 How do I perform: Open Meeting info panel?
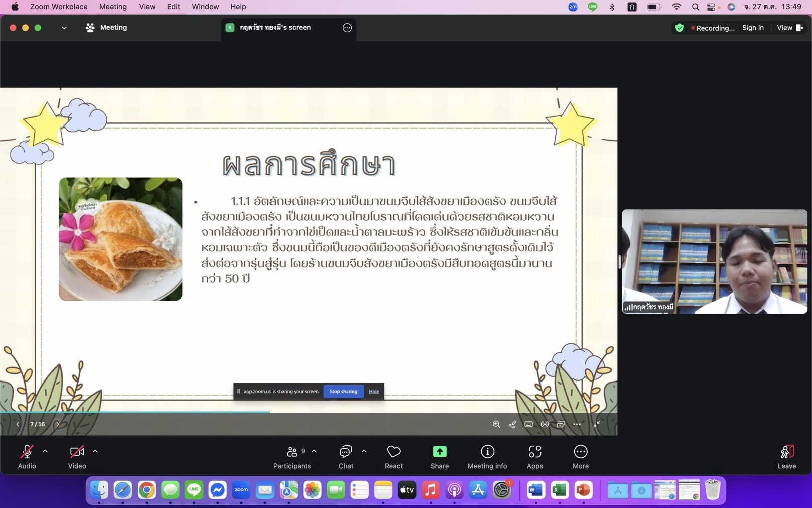(x=487, y=452)
